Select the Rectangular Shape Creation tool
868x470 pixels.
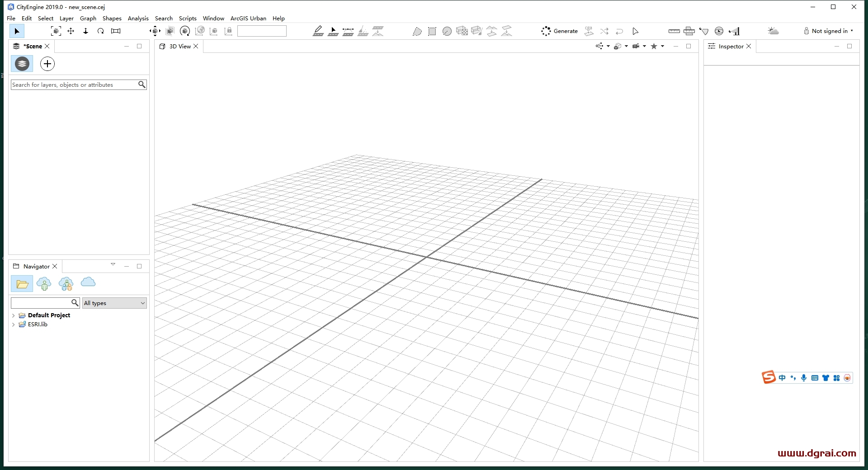(x=432, y=31)
